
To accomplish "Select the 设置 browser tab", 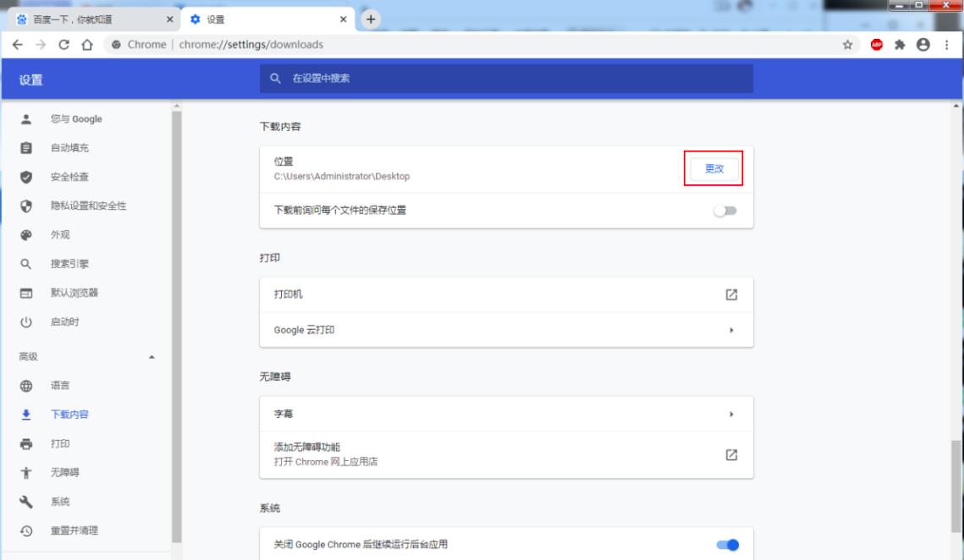I will 267,19.
